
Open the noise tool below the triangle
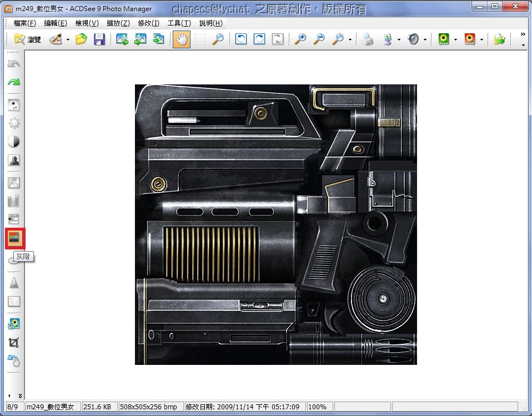[x=14, y=302]
